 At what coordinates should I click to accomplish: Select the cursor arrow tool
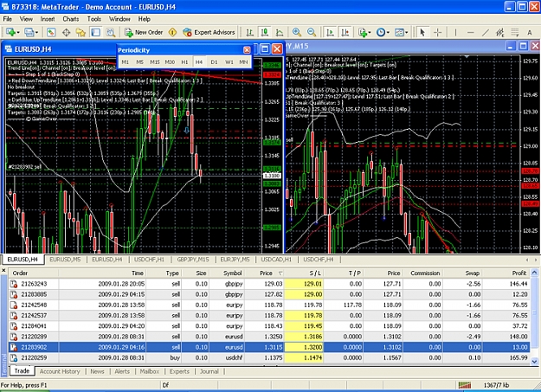[x=422, y=32]
